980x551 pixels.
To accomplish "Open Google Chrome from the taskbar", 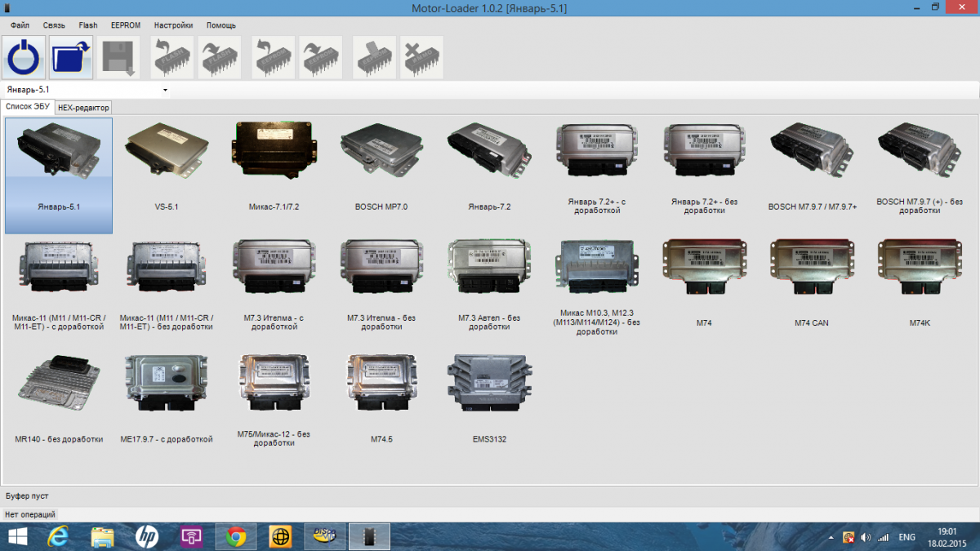I will tap(236, 536).
